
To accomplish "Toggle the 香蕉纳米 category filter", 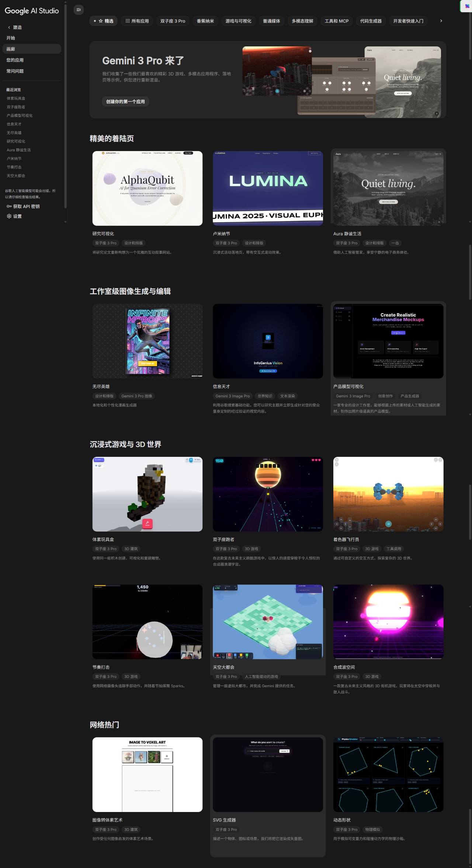I will point(205,21).
